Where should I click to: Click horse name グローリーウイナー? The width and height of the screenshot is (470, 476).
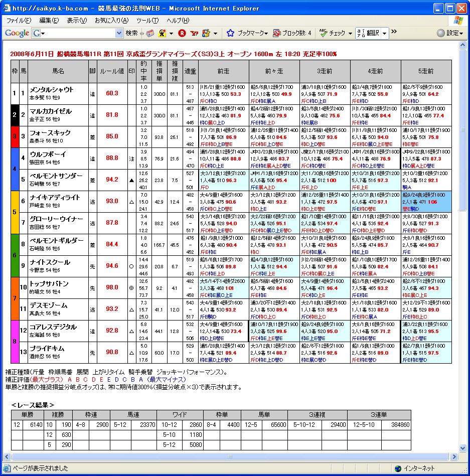point(56,219)
